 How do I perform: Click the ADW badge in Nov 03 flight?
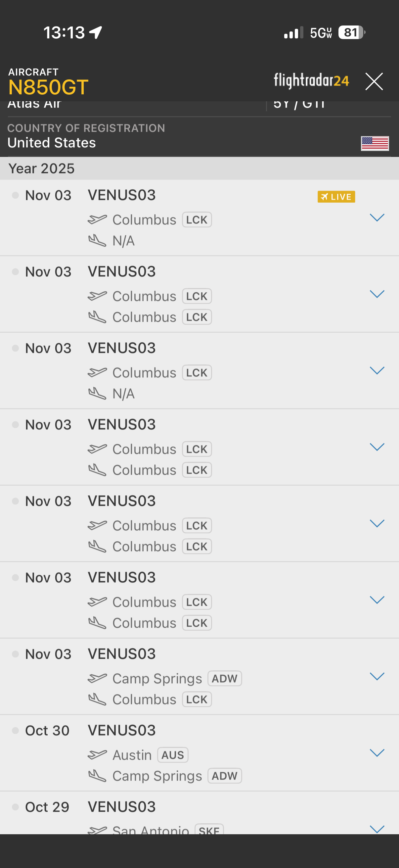tap(225, 678)
